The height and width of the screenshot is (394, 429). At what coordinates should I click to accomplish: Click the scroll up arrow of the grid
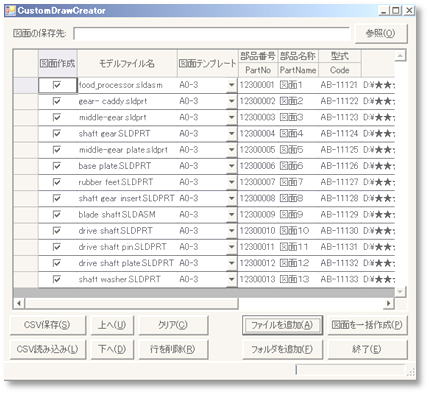pyautogui.click(x=400, y=55)
